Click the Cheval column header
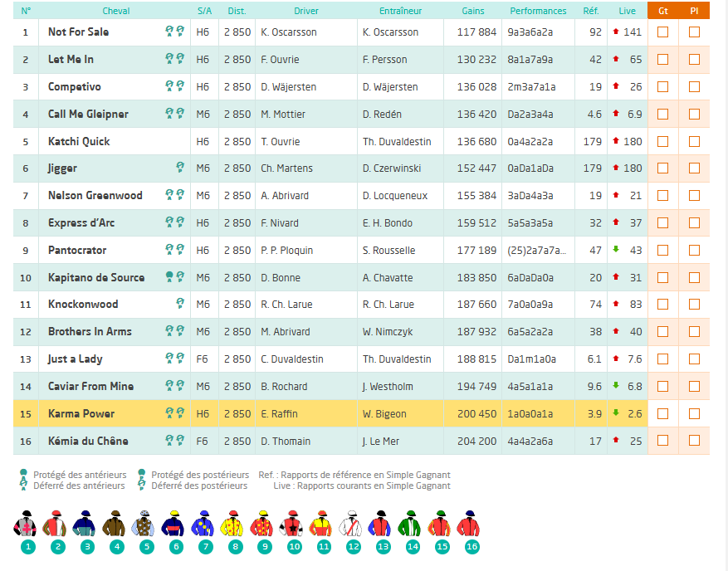The width and height of the screenshot is (728, 571). point(115,11)
